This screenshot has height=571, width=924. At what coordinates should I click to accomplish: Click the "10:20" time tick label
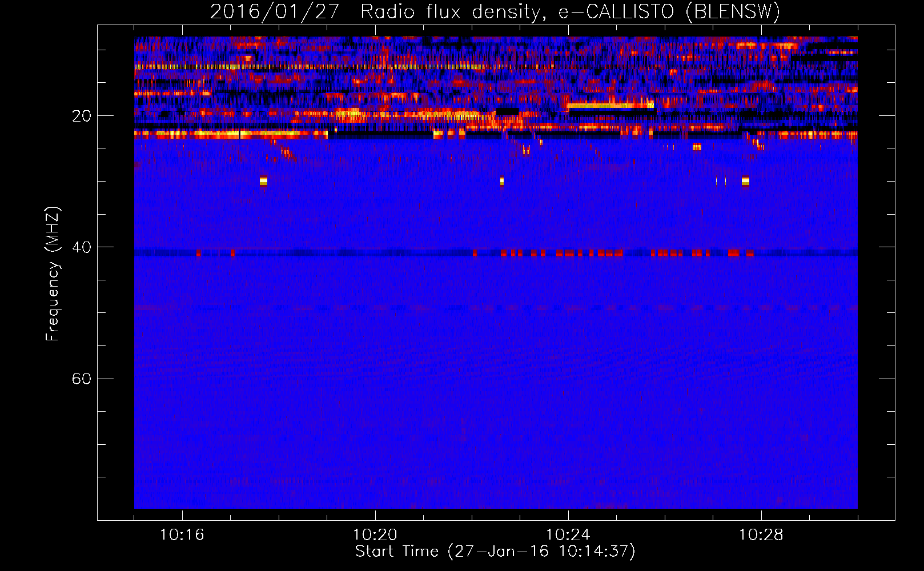tap(375, 535)
